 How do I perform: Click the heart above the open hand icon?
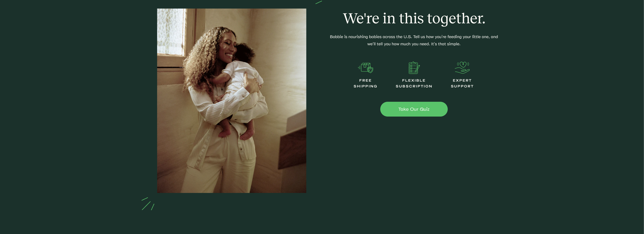(463, 65)
